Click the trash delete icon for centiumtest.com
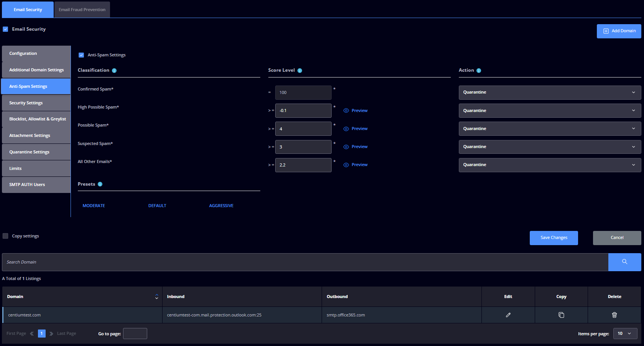This screenshot has width=644, height=346. click(614, 315)
